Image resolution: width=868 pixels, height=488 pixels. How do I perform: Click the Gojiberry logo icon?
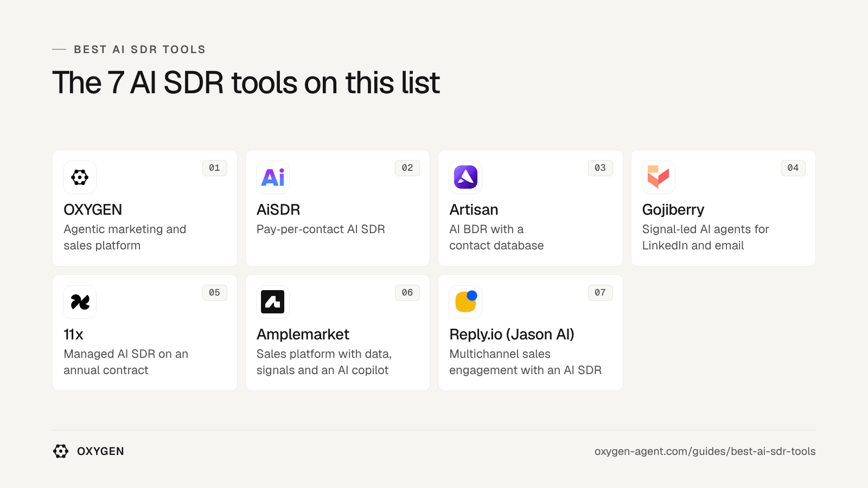pyautogui.click(x=659, y=177)
